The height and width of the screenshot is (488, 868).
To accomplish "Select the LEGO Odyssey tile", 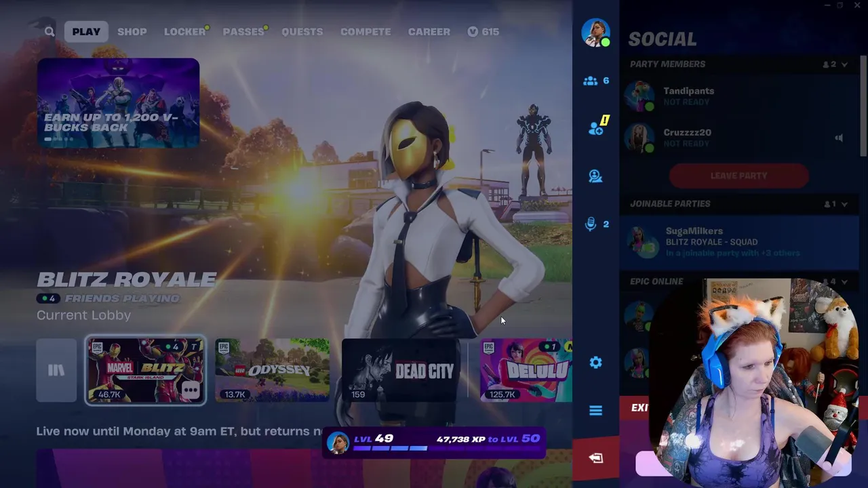I will [x=273, y=370].
